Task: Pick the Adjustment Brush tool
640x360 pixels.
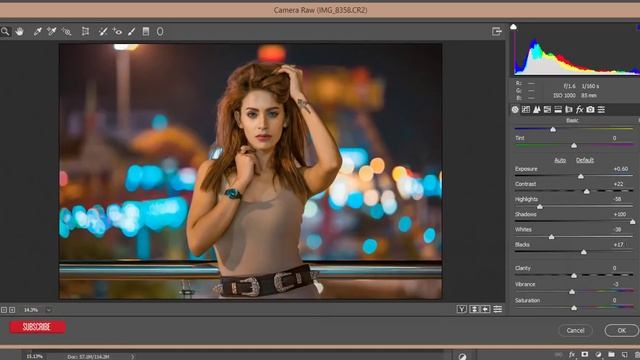Action: click(131, 31)
